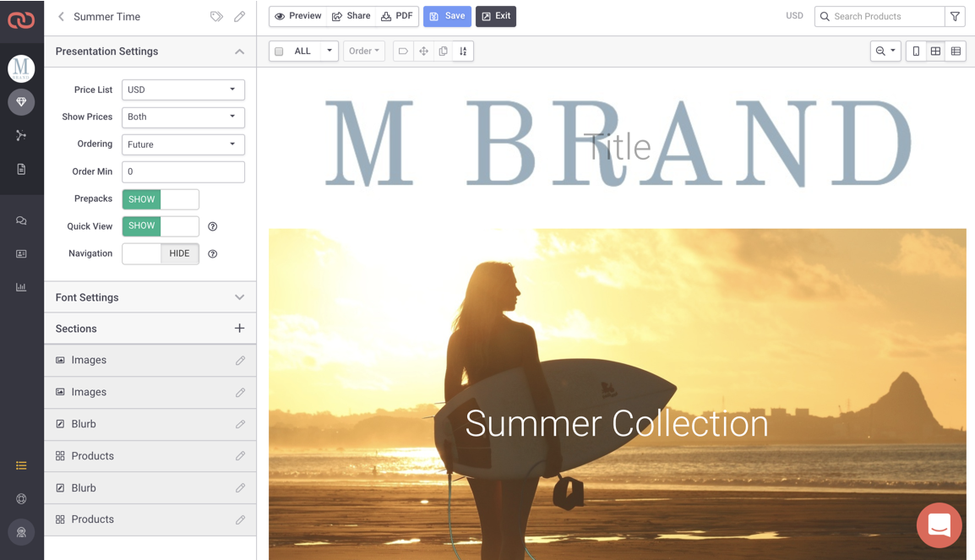This screenshot has height=560, width=975.
Task: Open the contacts card icon in sidebar
Action: click(x=21, y=253)
